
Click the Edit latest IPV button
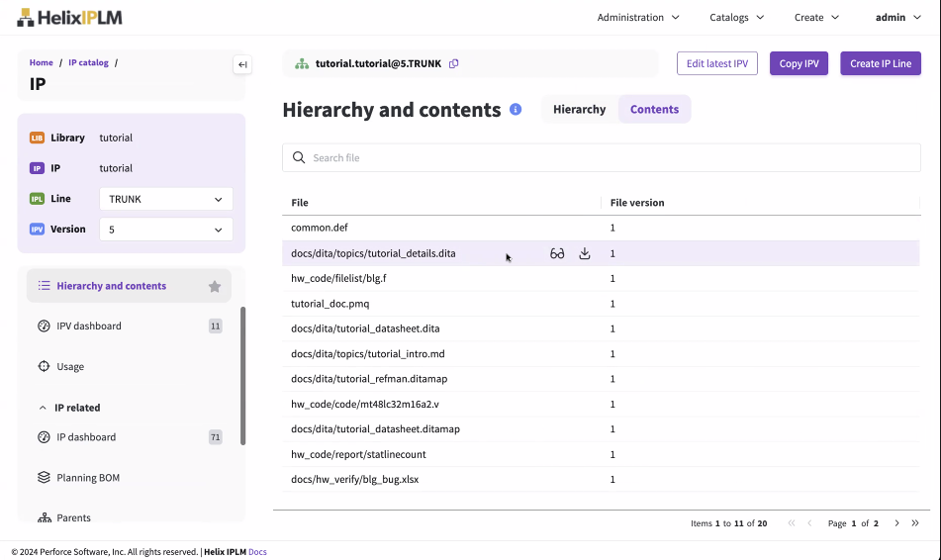[x=716, y=64]
